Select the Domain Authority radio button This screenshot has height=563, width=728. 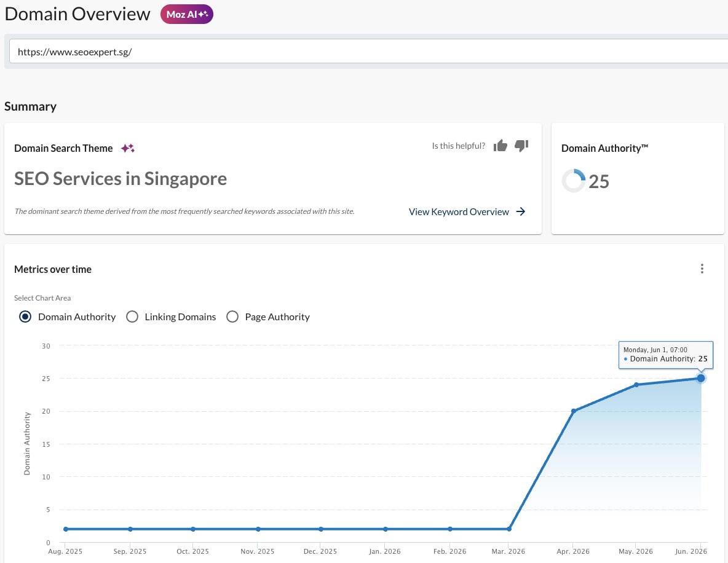tap(25, 317)
